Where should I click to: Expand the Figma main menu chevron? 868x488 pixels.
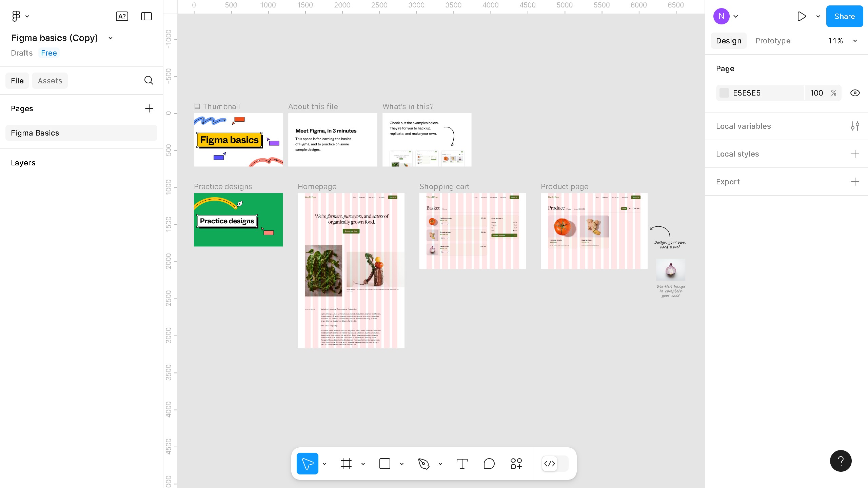click(27, 16)
